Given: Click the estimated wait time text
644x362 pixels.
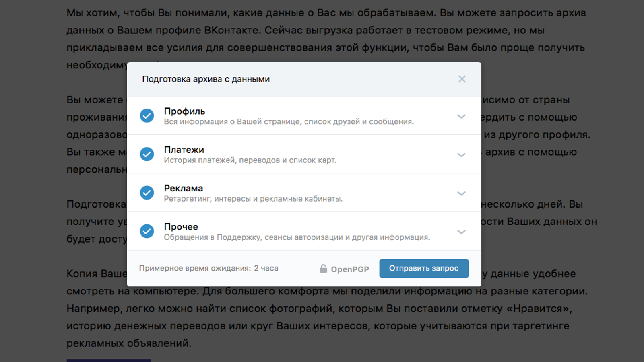Looking at the screenshot, I should point(208,268).
